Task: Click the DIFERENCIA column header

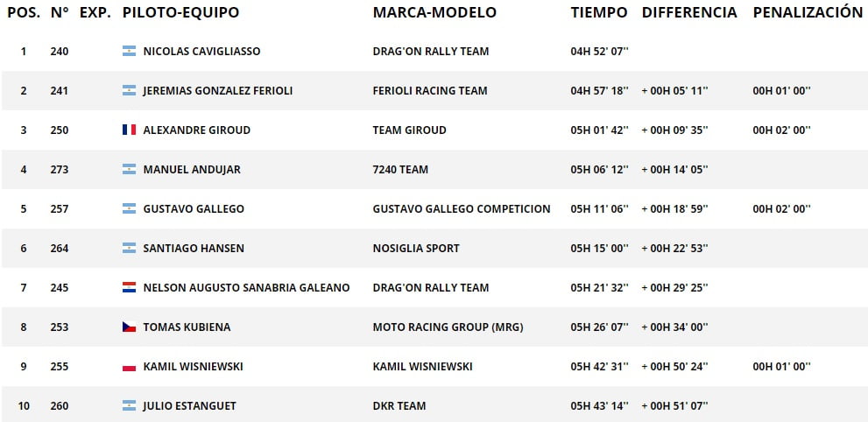Action: [689, 13]
